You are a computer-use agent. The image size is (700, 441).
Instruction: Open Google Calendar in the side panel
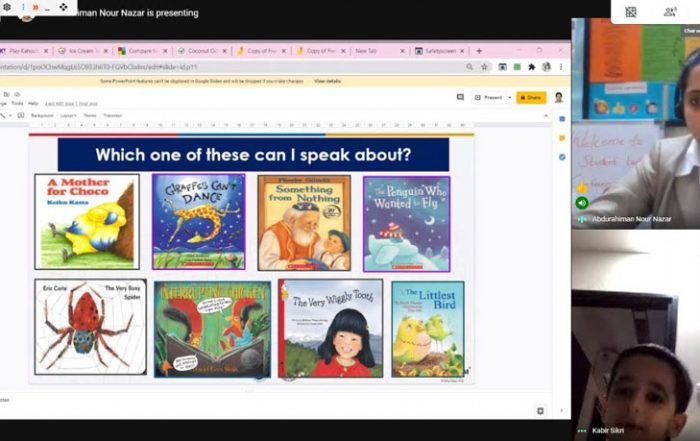pos(562,120)
